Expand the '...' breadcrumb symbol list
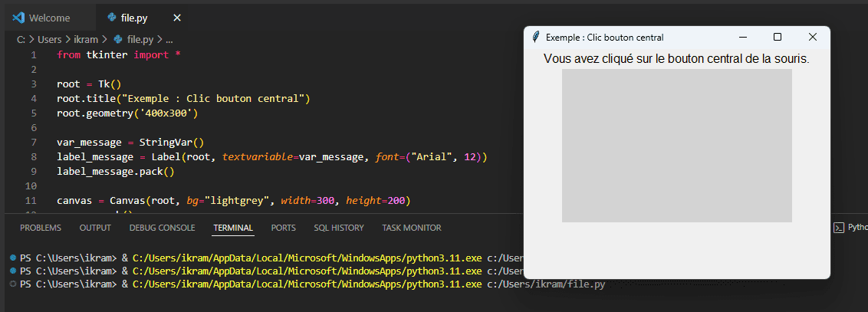Viewport: 868px width, 312px height. coord(169,39)
